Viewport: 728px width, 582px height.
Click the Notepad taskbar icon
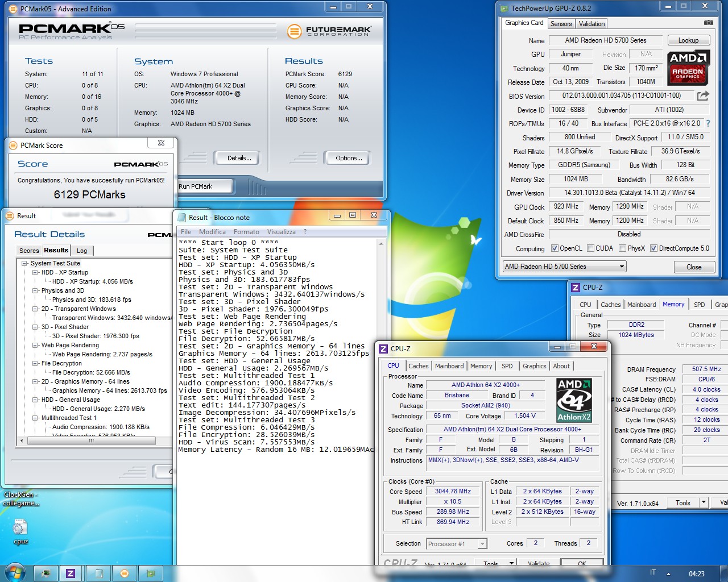pyautogui.click(x=98, y=573)
